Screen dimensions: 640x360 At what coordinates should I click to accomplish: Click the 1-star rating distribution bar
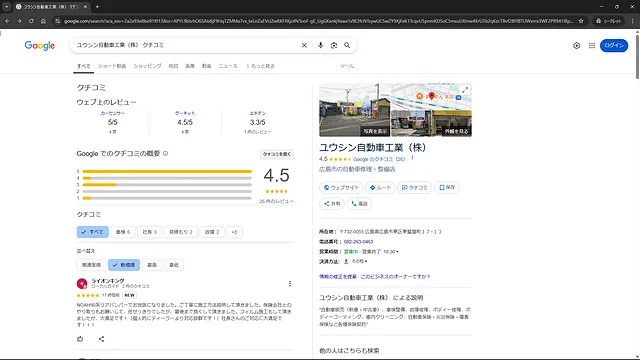click(167, 198)
